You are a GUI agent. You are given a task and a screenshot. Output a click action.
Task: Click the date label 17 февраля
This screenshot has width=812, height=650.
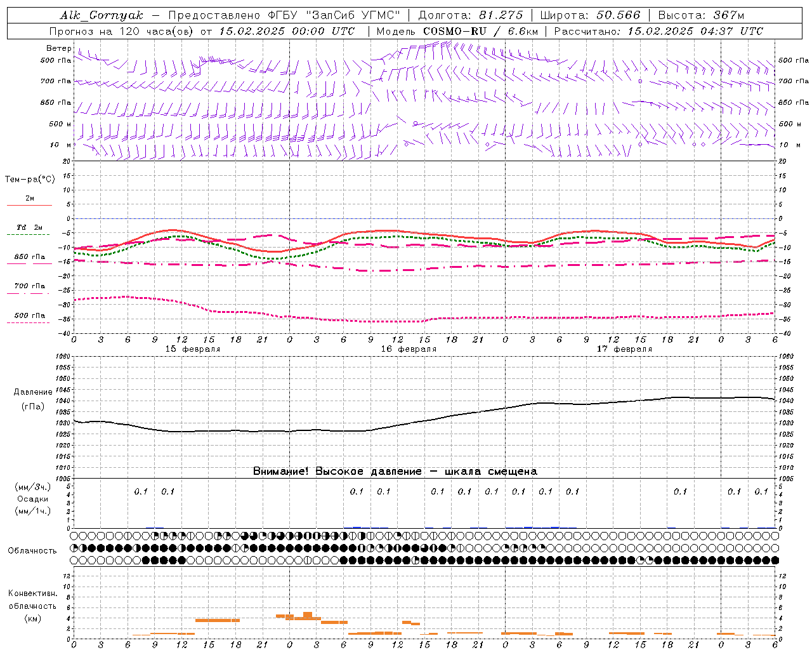(x=624, y=349)
